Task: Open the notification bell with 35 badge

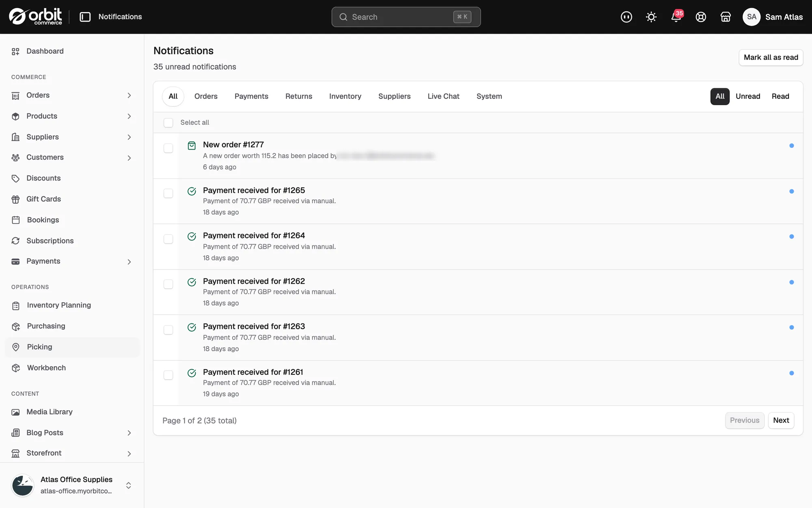Action: click(676, 17)
